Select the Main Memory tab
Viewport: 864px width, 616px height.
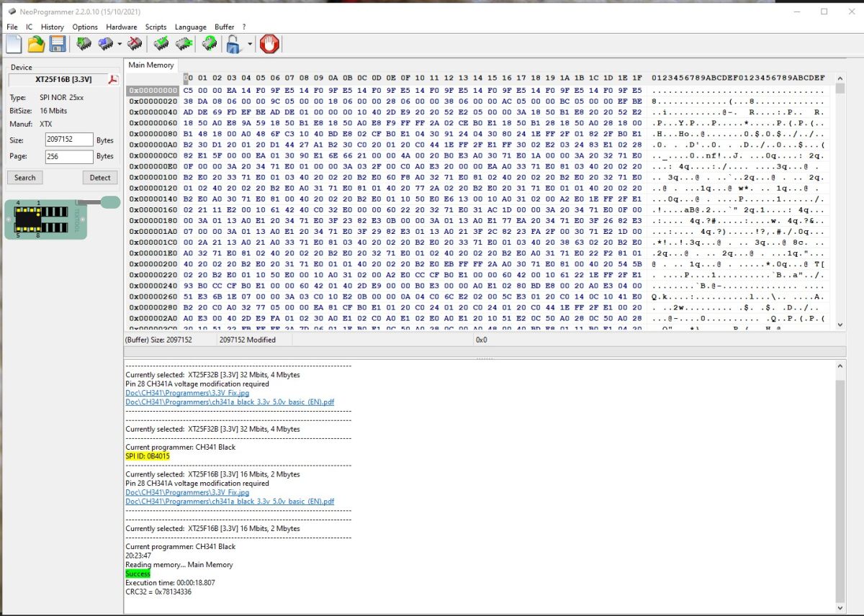[151, 65]
